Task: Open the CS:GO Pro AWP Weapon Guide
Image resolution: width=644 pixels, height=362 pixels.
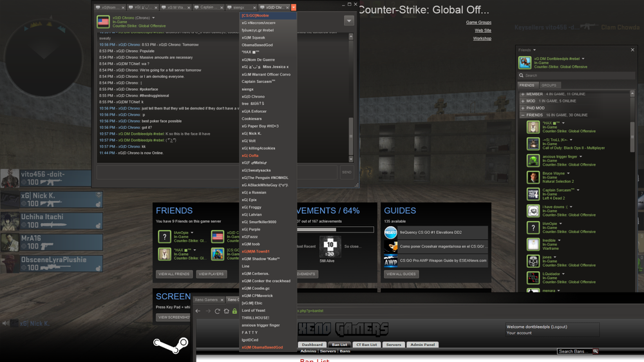Action: pyautogui.click(x=436, y=260)
